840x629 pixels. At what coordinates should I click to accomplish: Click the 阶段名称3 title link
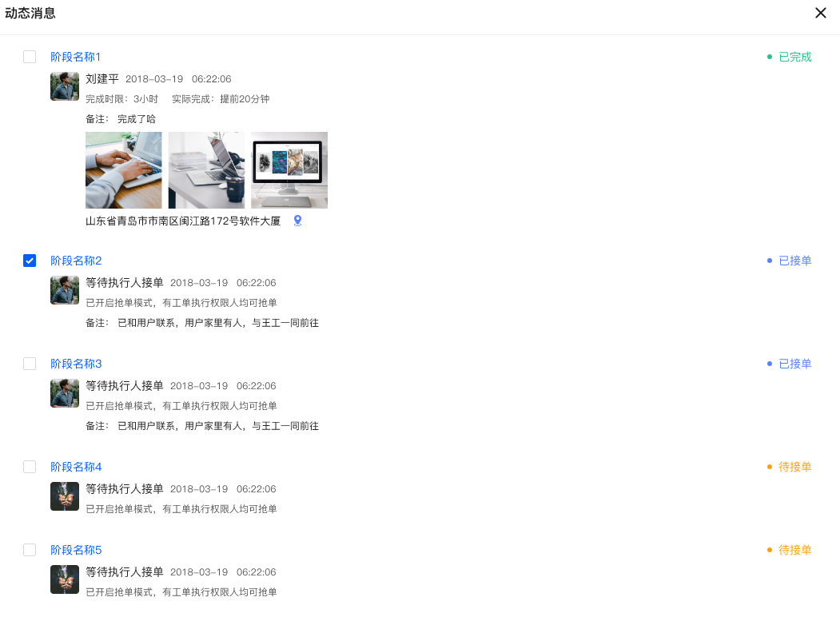tap(76, 364)
